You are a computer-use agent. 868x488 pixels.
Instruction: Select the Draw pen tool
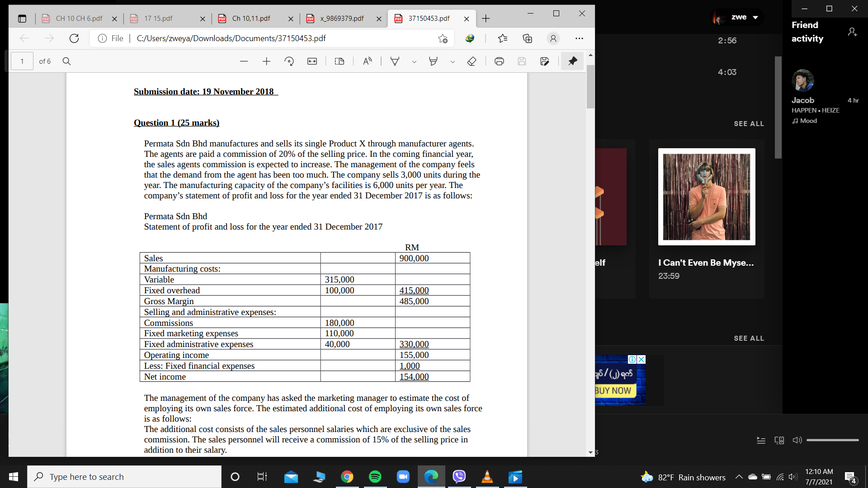[395, 61]
